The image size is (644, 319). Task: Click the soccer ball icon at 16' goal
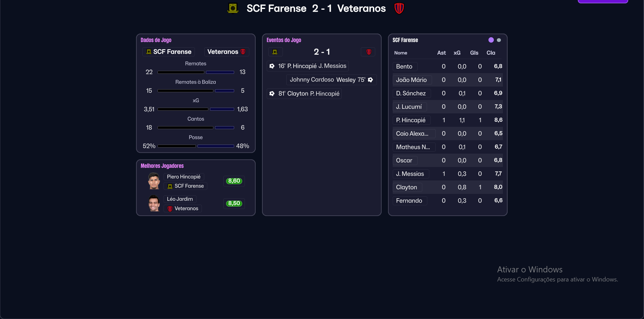click(x=272, y=66)
